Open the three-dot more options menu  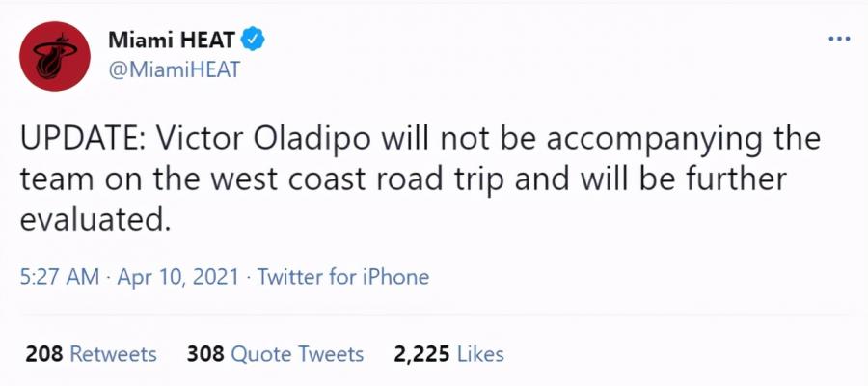click(x=839, y=39)
